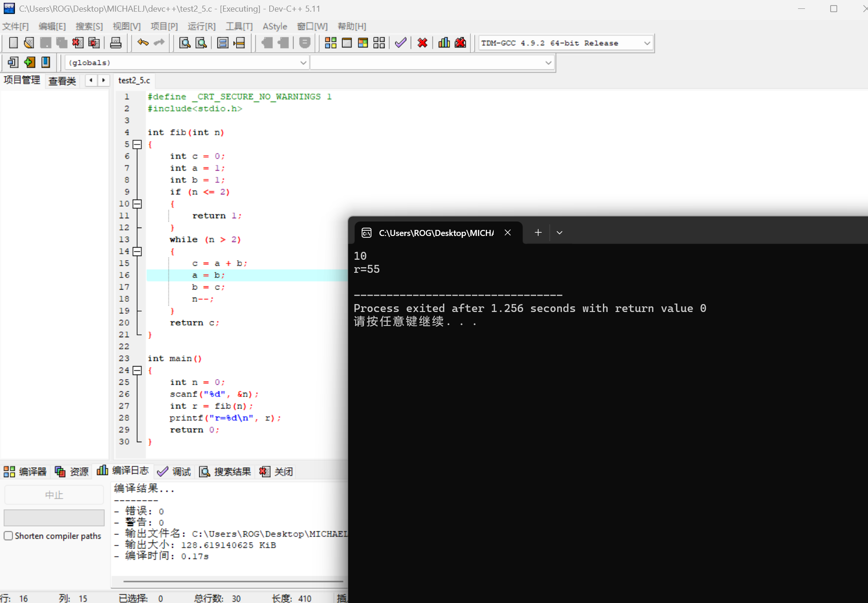Click line number 23 in the gutter
868x603 pixels.
tap(124, 358)
